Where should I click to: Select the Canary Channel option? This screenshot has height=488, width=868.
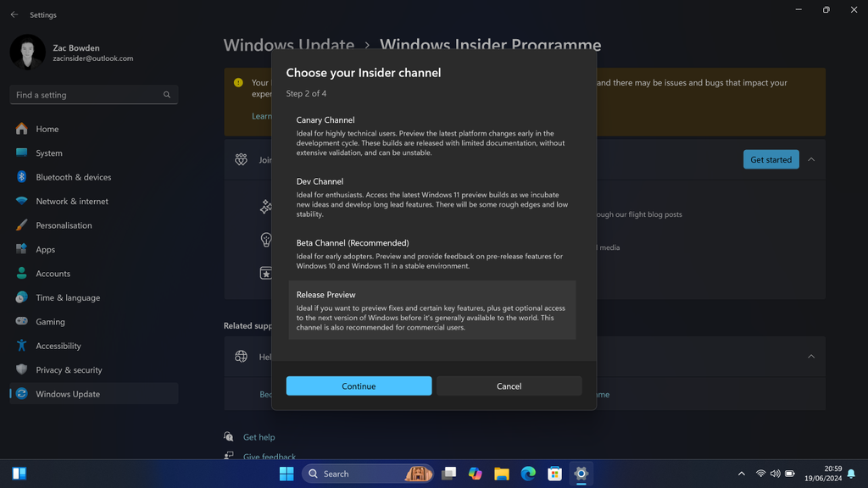pos(431,136)
